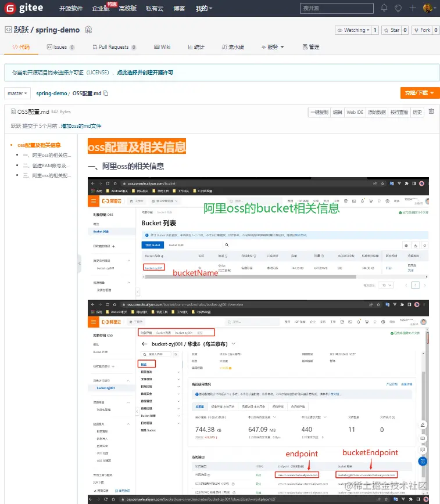Focus the 搜开源 search field
Viewport: 440px width, 504px height.
(337, 8)
